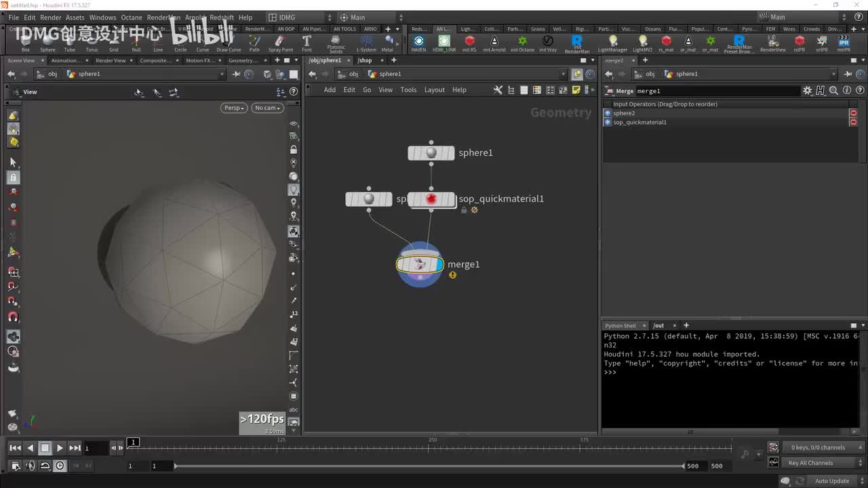Open the Persp viewport dropdown

[233, 108]
